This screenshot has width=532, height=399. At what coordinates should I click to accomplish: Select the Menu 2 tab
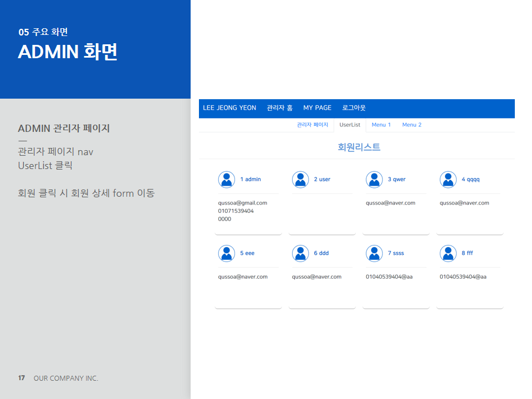412,125
